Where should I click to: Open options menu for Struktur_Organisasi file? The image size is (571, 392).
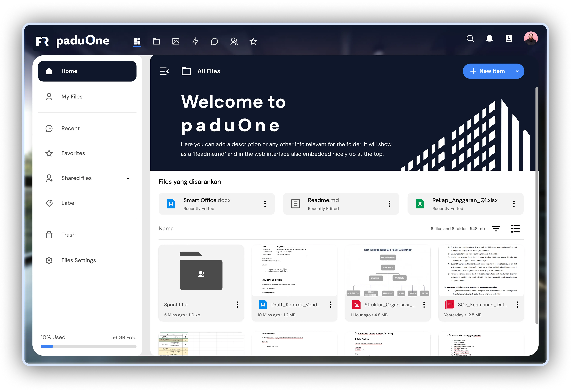(424, 305)
